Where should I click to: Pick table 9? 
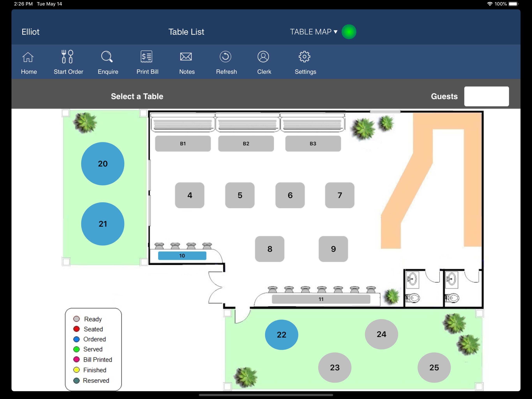pyautogui.click(x=333, y=249)
